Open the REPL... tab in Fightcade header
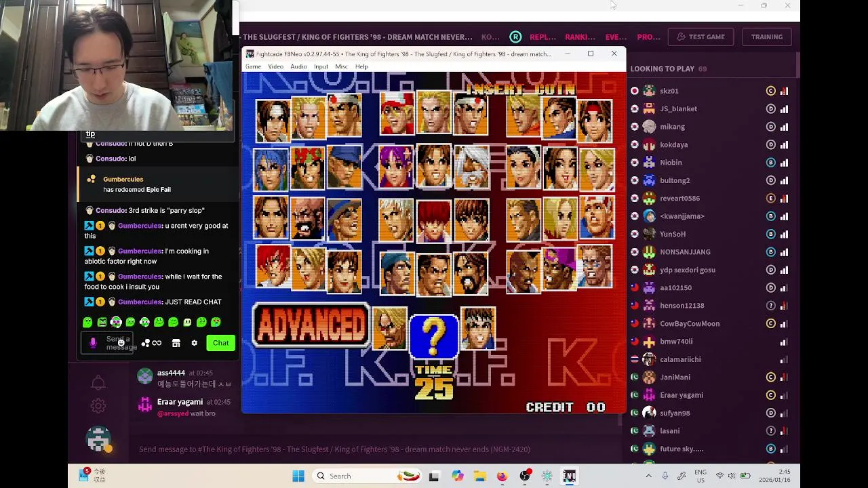868x488 pixels. click(x=542, y=37)
